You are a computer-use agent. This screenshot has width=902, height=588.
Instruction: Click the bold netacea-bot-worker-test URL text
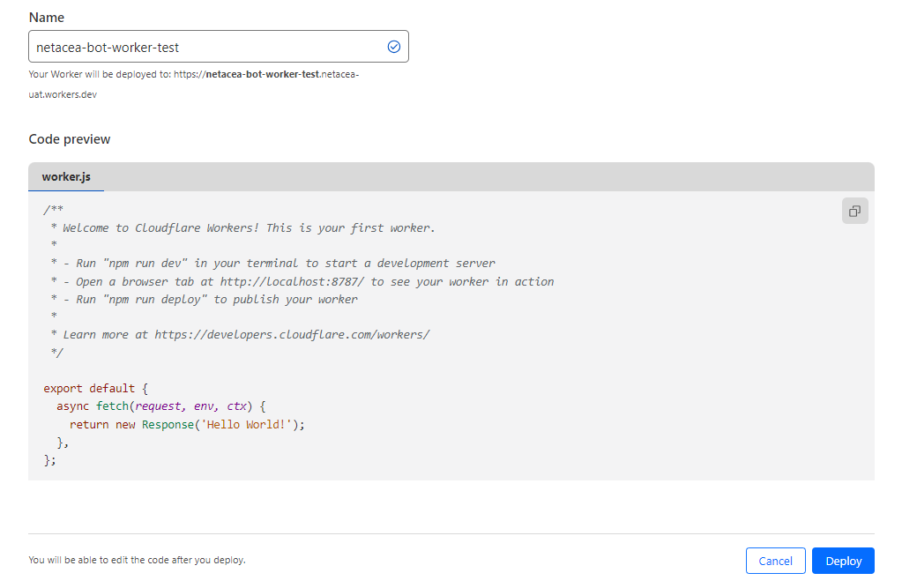(x=260, y=75)
